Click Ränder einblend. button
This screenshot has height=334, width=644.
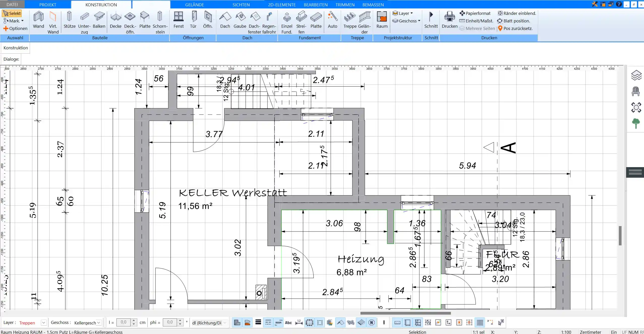click(517, 13)
